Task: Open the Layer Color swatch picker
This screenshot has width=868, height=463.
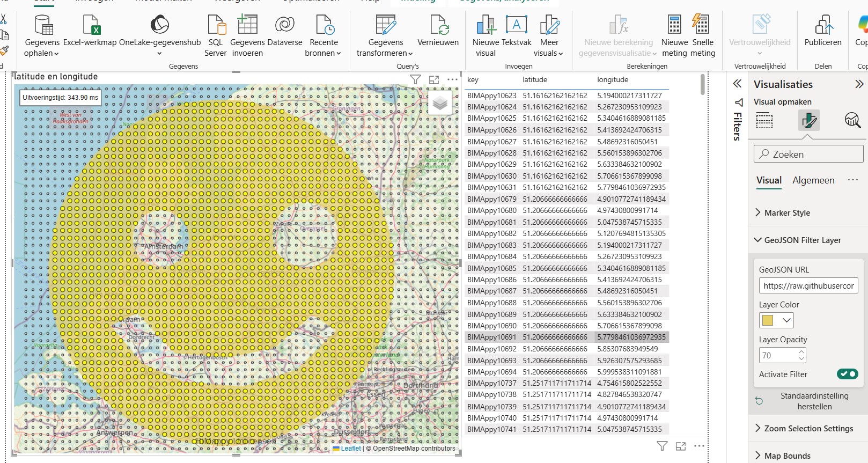Action: pos(776,320)
